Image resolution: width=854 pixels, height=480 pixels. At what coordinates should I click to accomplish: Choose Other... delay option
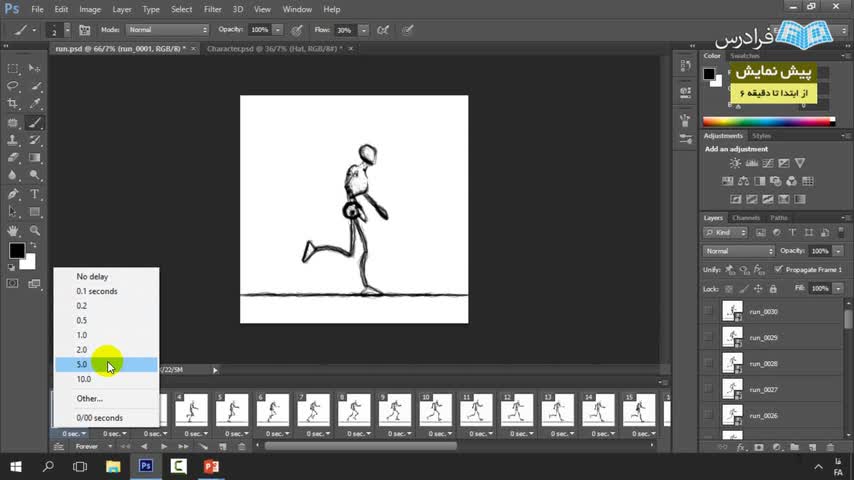(x=106, y=399)
